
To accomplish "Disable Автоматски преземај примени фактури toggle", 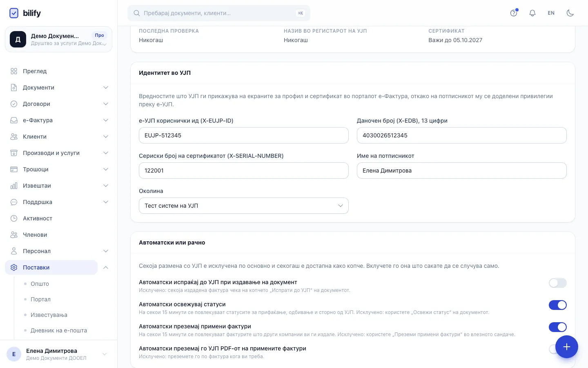I will point(558,327).
